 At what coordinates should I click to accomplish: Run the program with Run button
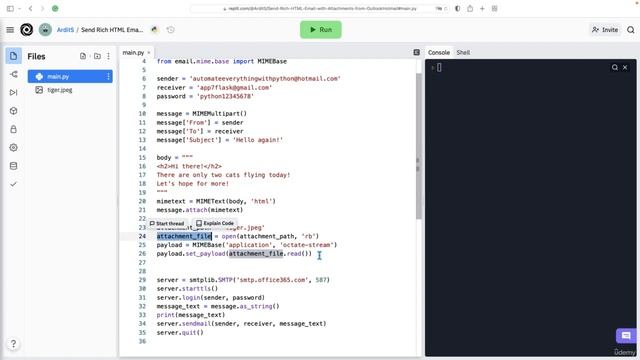coord(321,30)
